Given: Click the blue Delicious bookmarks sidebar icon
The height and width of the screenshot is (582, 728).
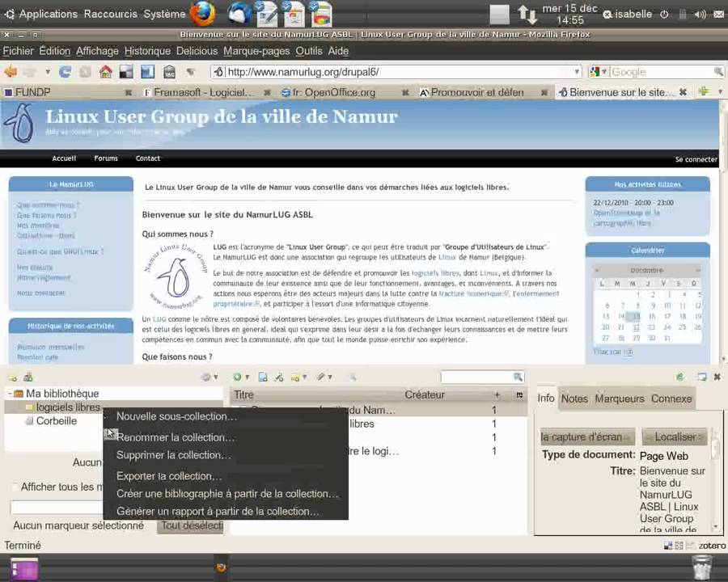Looking at the screenshot, I should [148, 72].
